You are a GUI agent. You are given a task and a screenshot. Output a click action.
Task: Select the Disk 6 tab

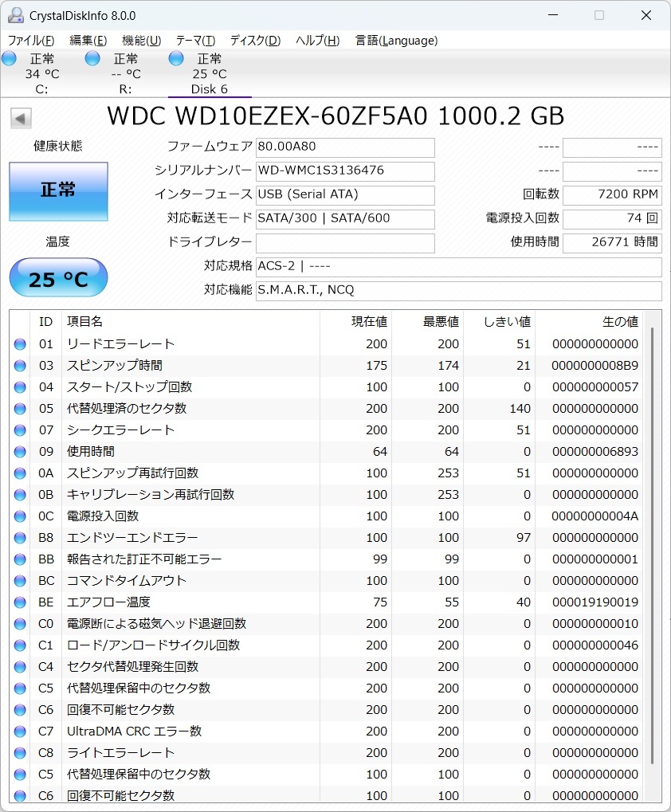209,73
